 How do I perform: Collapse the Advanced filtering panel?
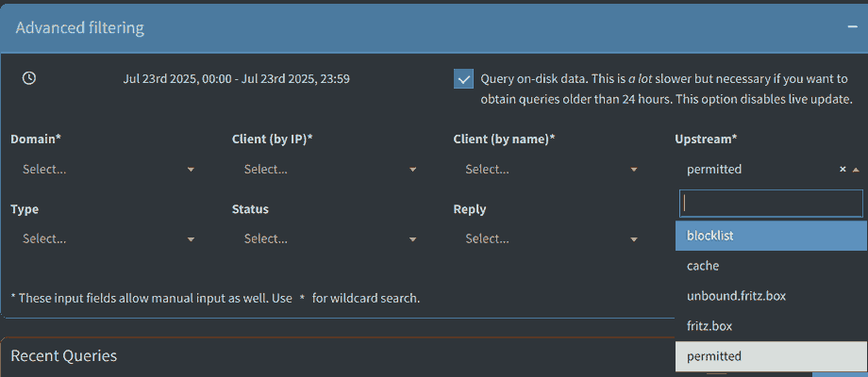pyautogui.click(x=852, y=27)
